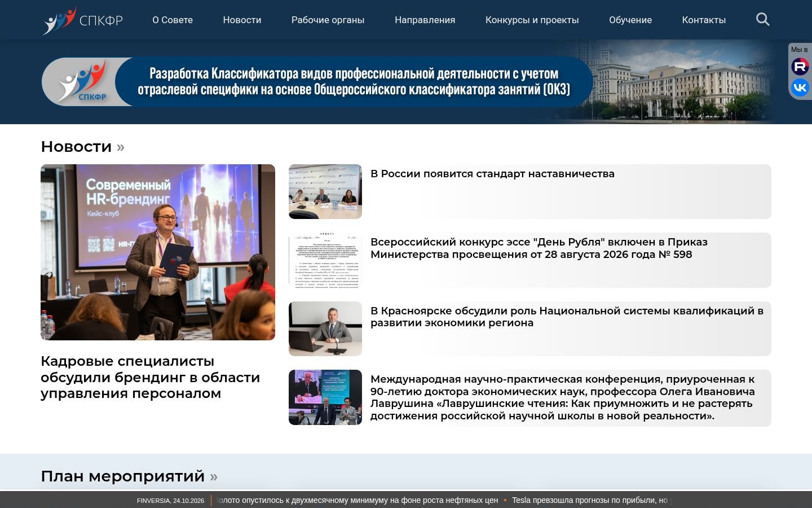Open thumbnail for стандарт наставничества news

(x=325, y=191)
